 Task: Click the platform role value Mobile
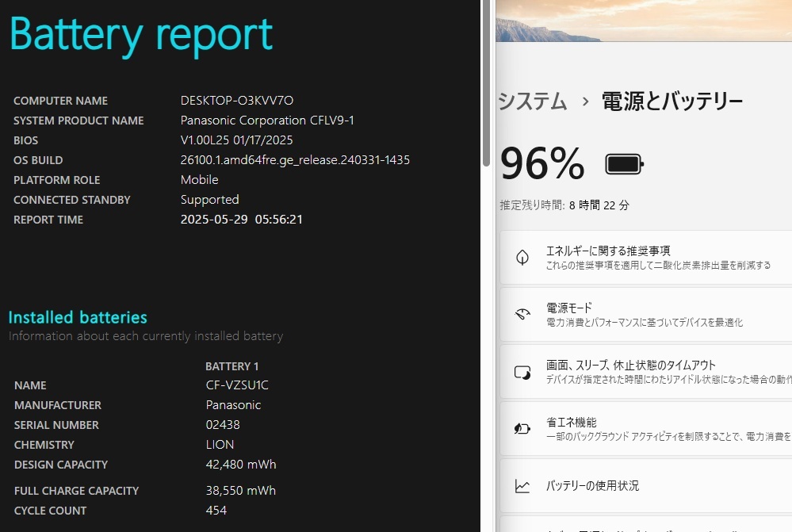[x=200, y=180]
